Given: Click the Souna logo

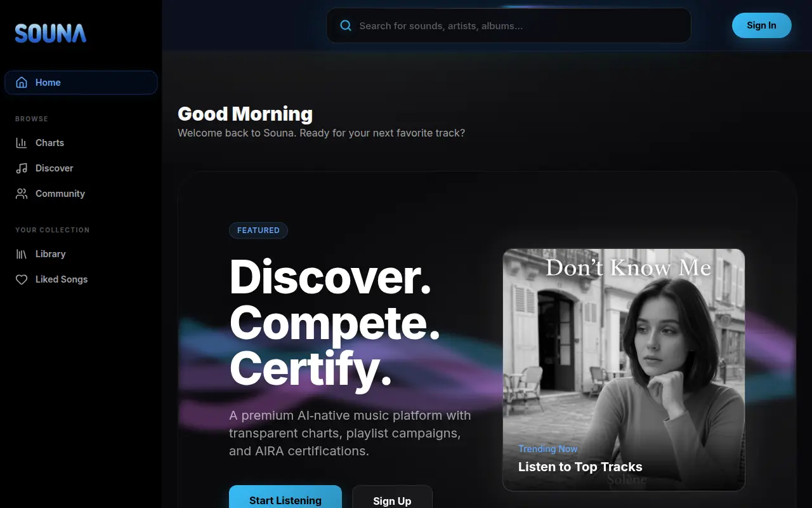Looking at the screenshot, I should point(51,33).
